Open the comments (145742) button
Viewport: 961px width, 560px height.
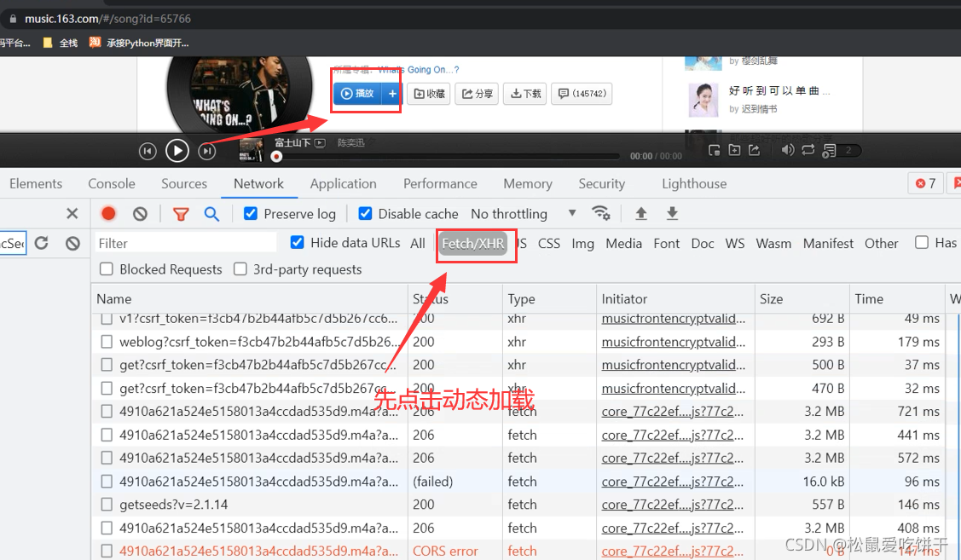tap(582, 94)
